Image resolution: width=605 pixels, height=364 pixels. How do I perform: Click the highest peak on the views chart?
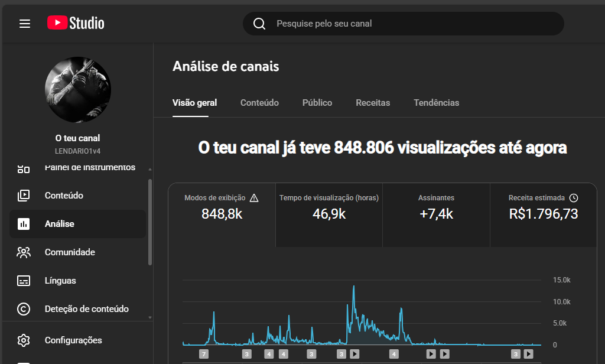pos(354,287)
